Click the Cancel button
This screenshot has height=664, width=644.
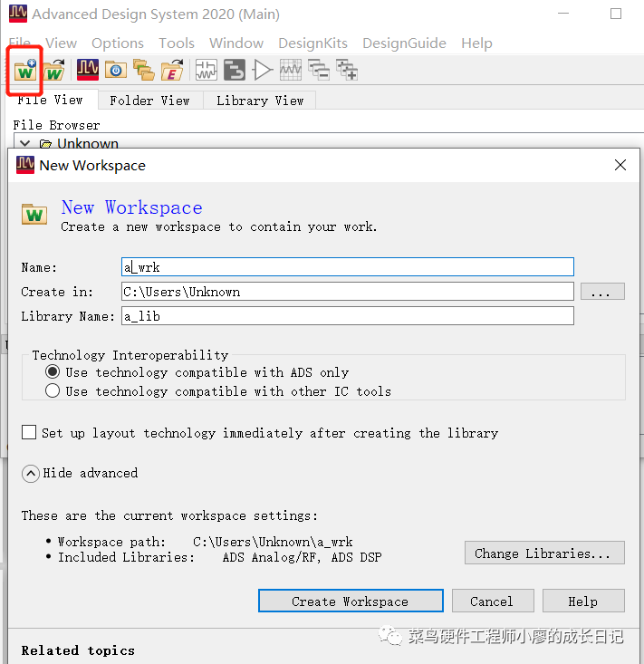[493, 601]
